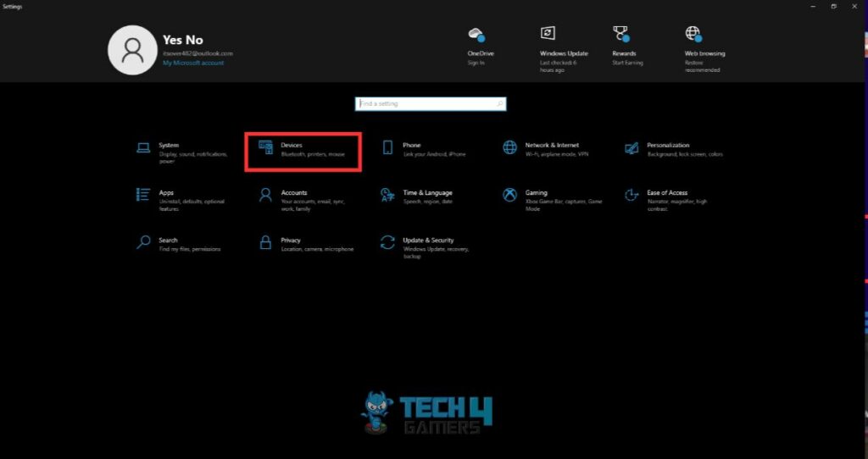Image resolution: width=868 pixels, height=459 pixels.
Task: Select the Update & Security title
Action: [x=428, y=241]
